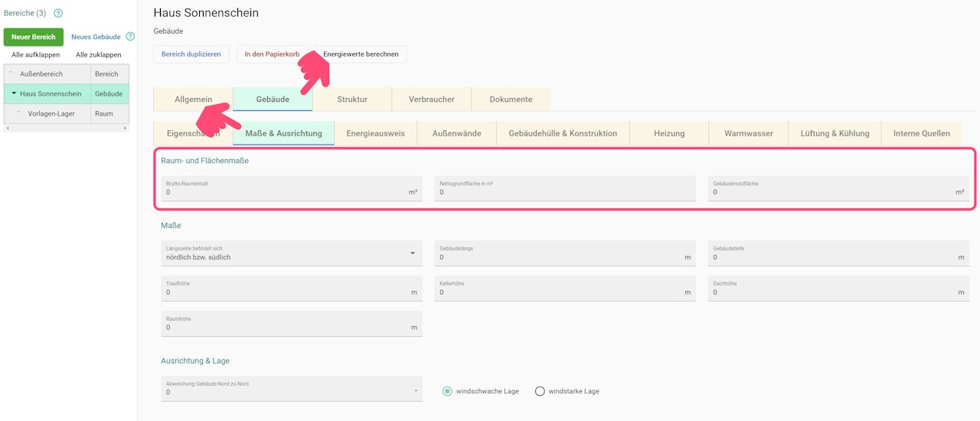Collapse all areas with Alle zuklappen

(x=98, y=55)
